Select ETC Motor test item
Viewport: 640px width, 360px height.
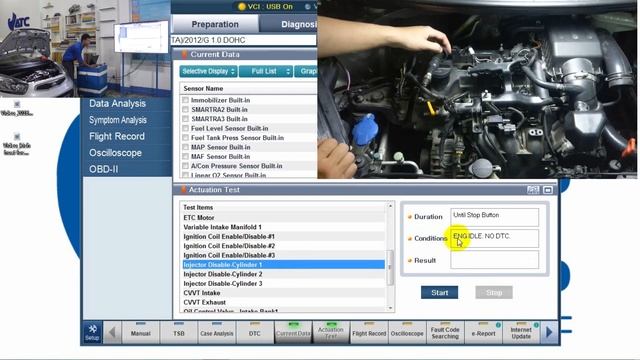(x=284, y=218)
